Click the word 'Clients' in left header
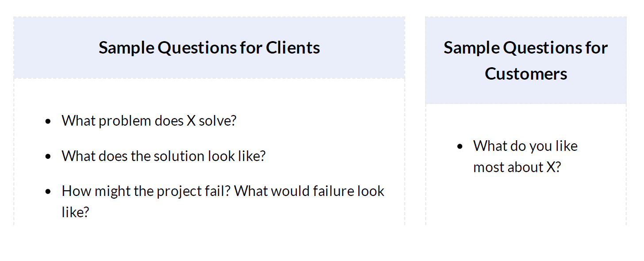Image resolution: width=644 pixels, height=261 pixels. click(x=293, y=47)
